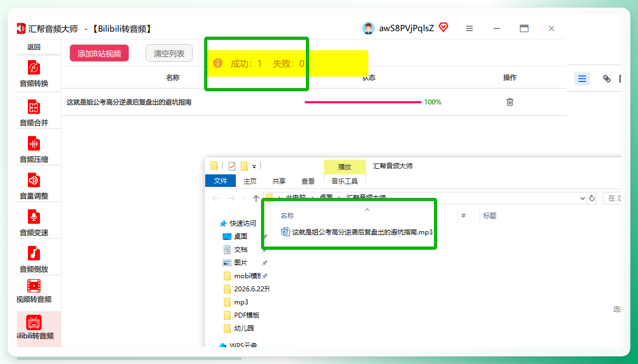Click the 汇帮音频大师 app logo icon
638x364 pixels.
(x=21, y=28)
